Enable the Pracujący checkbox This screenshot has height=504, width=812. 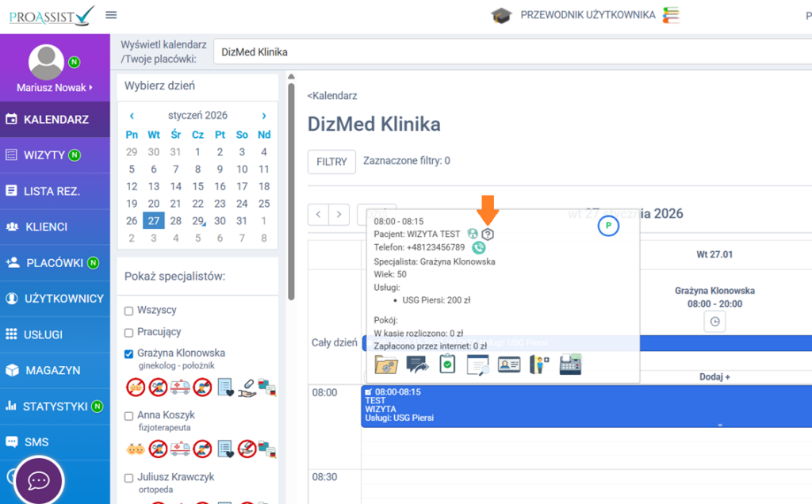click(x=129, y=331)
